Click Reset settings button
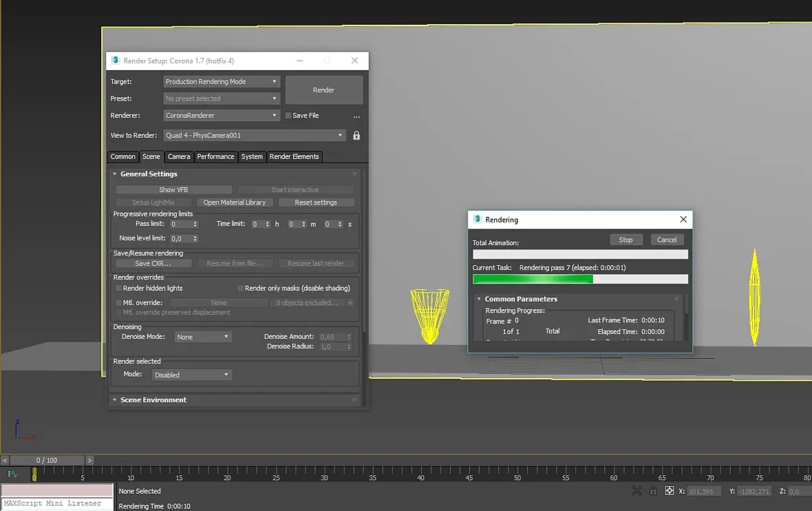The width and height of the screenshot is (812, 511). tap(316, 202)
